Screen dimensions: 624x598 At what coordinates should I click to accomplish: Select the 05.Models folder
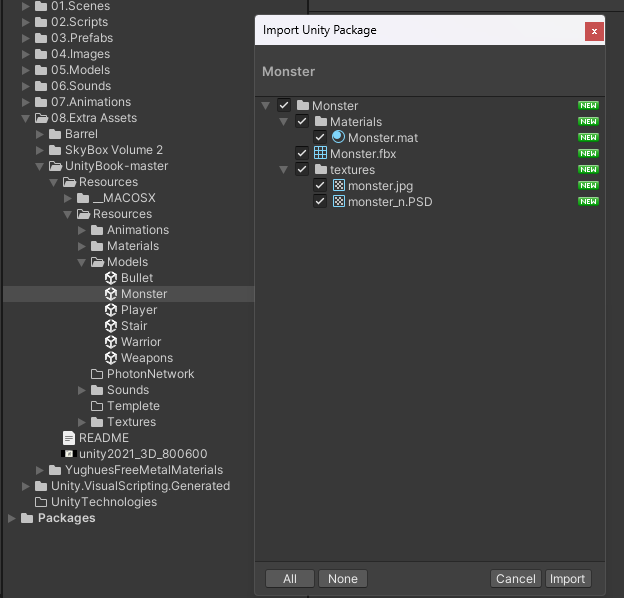click(x=80, y=70)
